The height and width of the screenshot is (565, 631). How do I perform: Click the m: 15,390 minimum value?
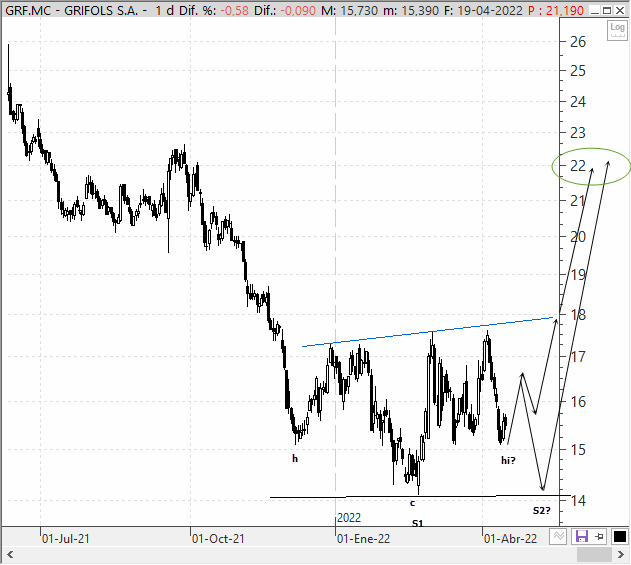(x=410, y=10)
